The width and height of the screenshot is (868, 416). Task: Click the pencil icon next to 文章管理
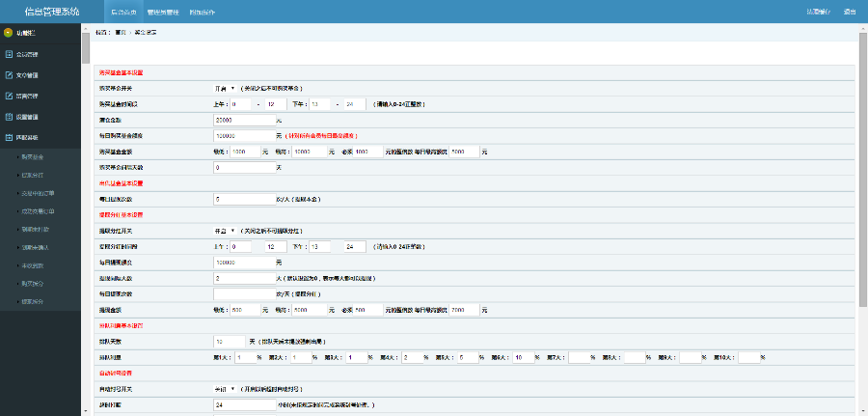point(9,74)
